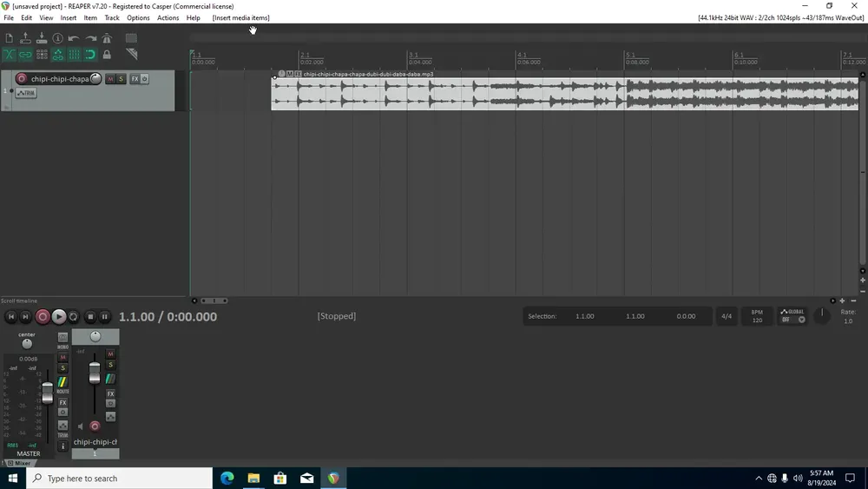Image resolution: width=868 pixels, height=489 pixels.
Task: Click the mute M icon on media item
Action: [x=290, y=74]
